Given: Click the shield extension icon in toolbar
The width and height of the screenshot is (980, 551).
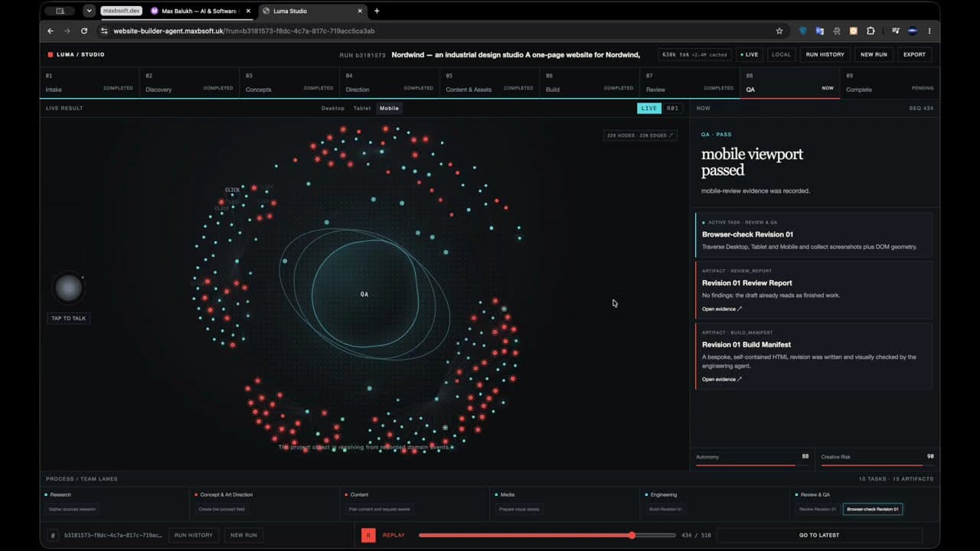Looking at the screenshot, I should tap(802, 31).
